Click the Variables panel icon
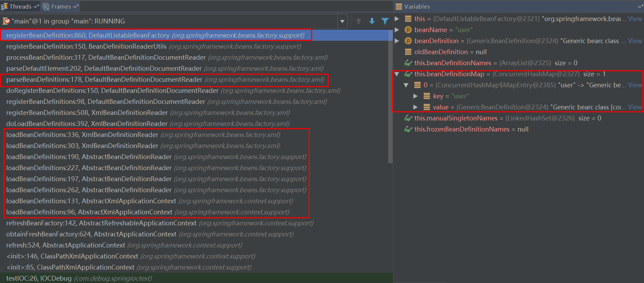The width and height of the screenshot is (644, 283). 399,6
